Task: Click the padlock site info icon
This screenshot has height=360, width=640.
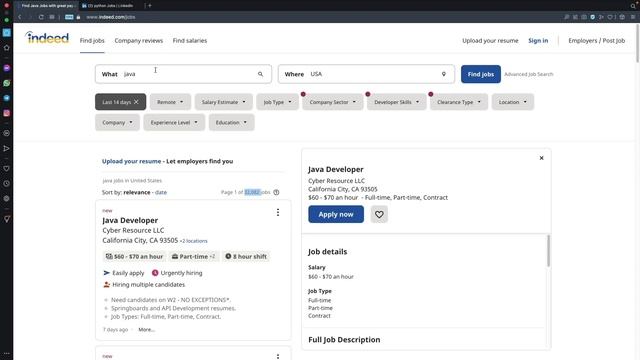Action: coord(78,17)
